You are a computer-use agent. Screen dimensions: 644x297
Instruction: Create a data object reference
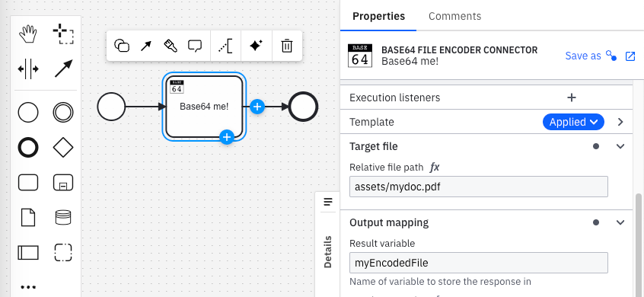point(28,217)
